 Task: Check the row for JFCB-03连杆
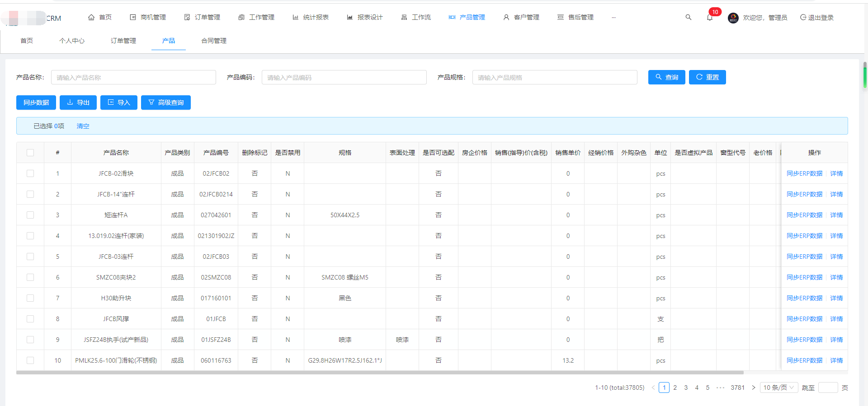pyautogui.click(x=30, y=257)
